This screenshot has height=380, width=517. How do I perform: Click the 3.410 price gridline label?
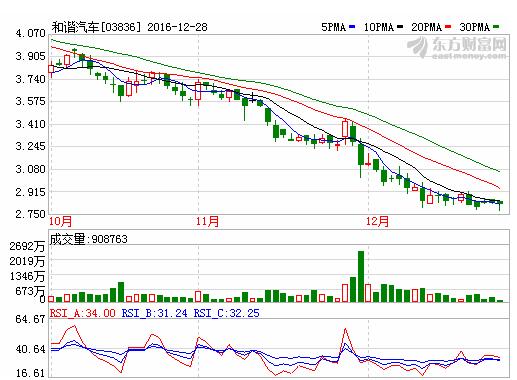(30, 124)
